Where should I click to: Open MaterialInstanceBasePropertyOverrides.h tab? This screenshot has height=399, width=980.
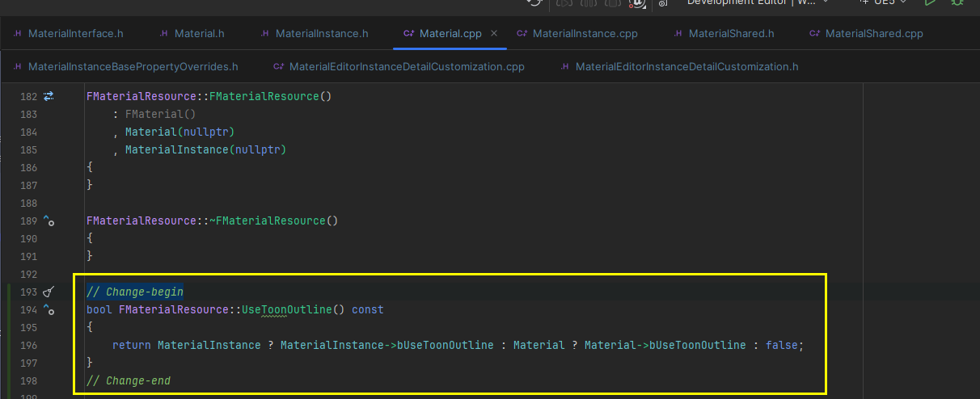[125, 66]
